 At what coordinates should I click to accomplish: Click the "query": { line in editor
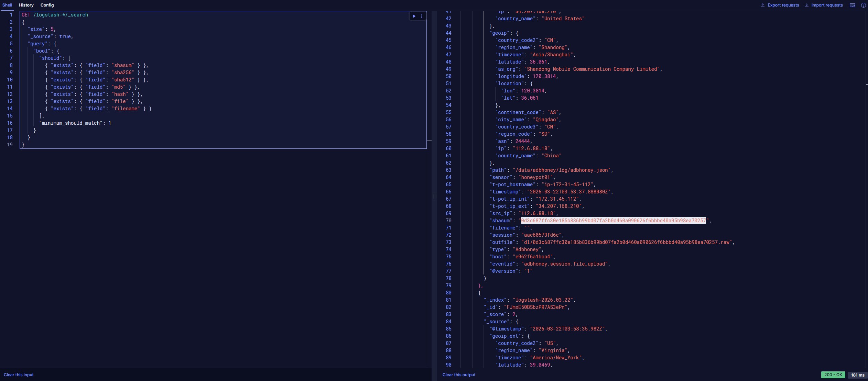pyautogui.click(x=42, y=44)
